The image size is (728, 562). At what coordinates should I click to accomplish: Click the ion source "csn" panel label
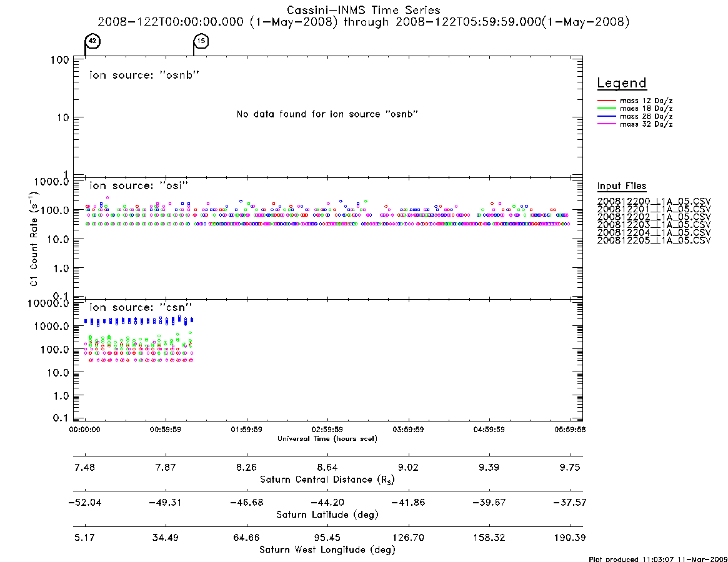[x=141, y=307]
